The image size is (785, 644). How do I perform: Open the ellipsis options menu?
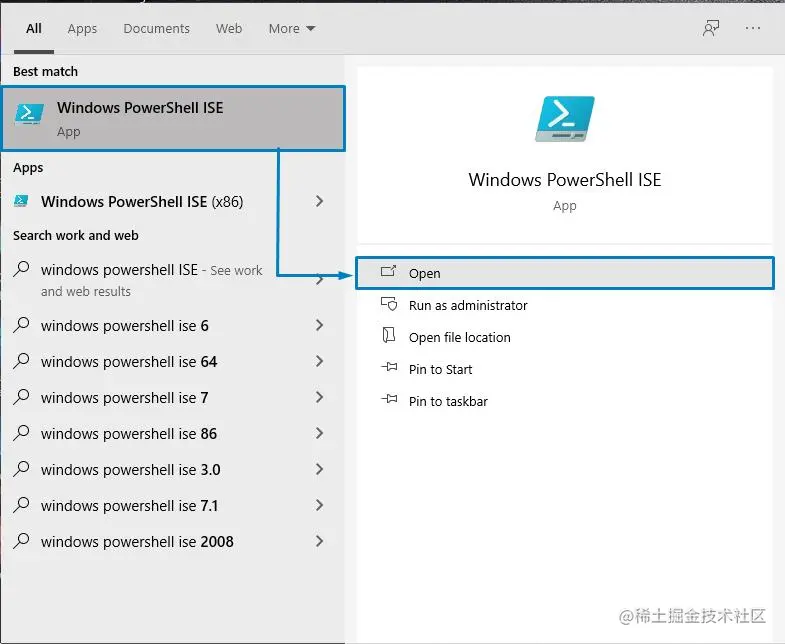(x=752, y=29)
